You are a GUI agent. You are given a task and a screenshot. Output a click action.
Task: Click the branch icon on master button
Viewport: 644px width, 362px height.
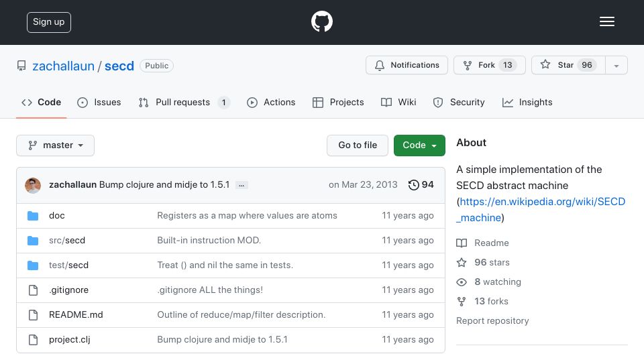click(x=32, y=145)
